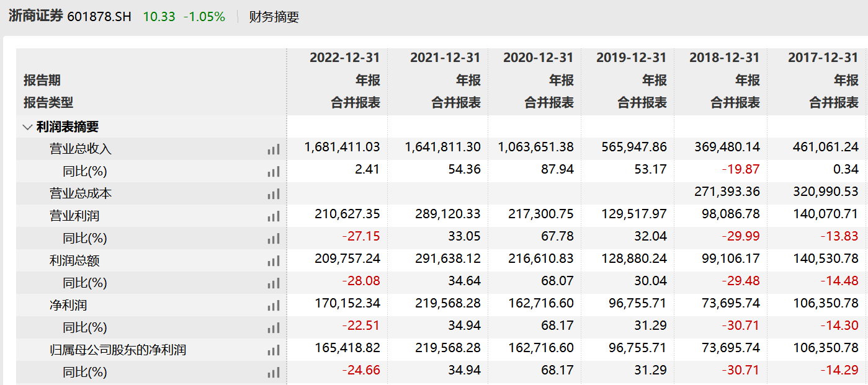Click revenue value 565,947.86

point(634,148)
